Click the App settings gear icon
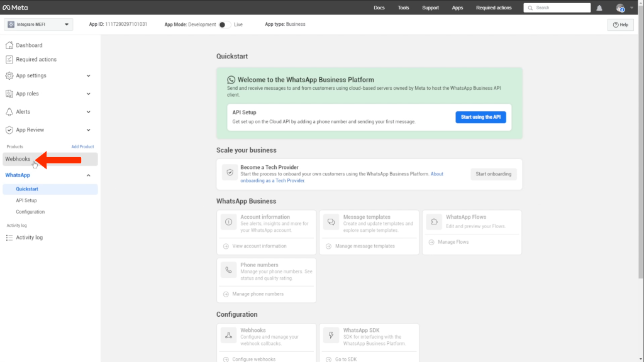This screenshot has height=362, width=644. click(9, 75)
